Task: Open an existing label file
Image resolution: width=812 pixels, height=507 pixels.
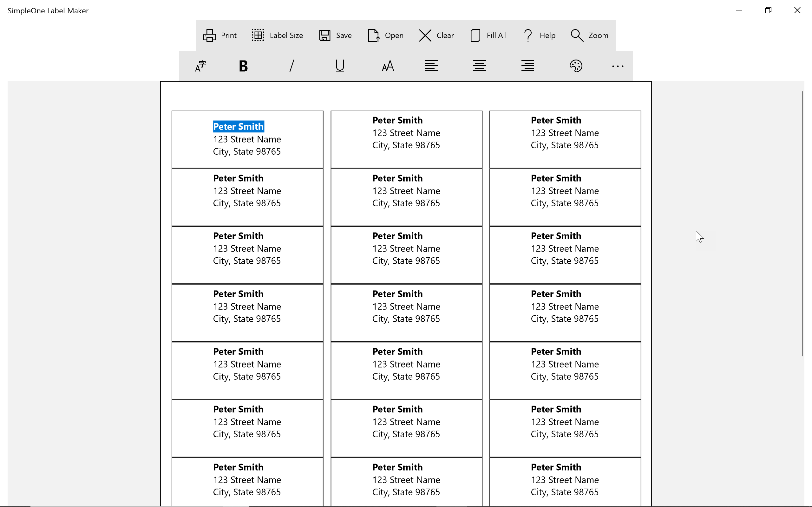Action: [385, 35]
